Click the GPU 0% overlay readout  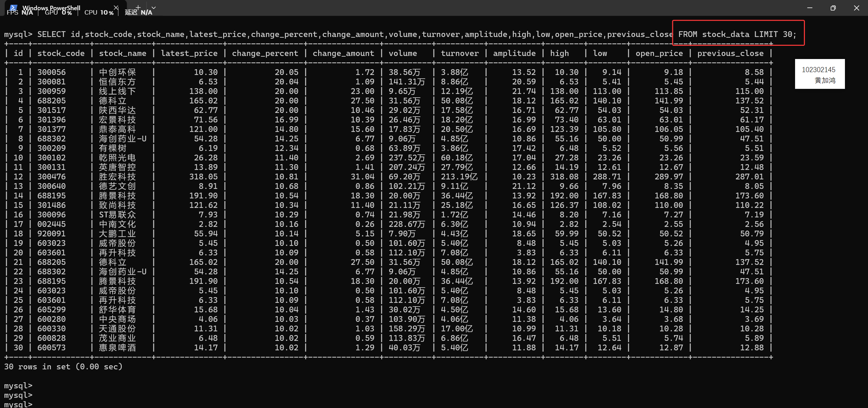pyautogui.click(x=58, y=13)
